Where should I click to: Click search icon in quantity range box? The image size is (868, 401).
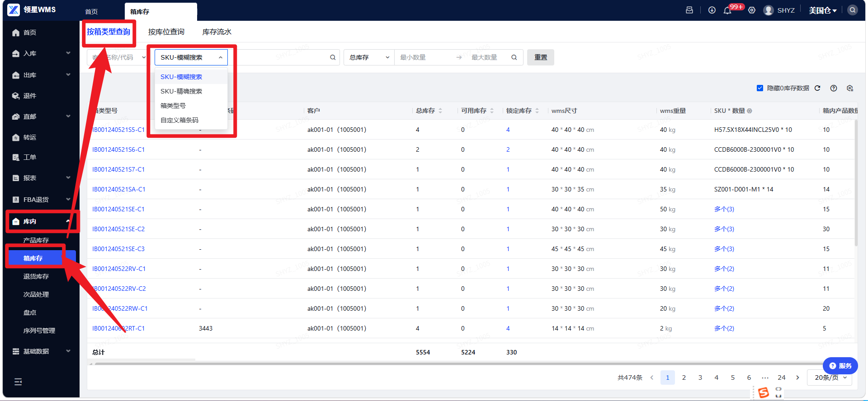(514, 57)
